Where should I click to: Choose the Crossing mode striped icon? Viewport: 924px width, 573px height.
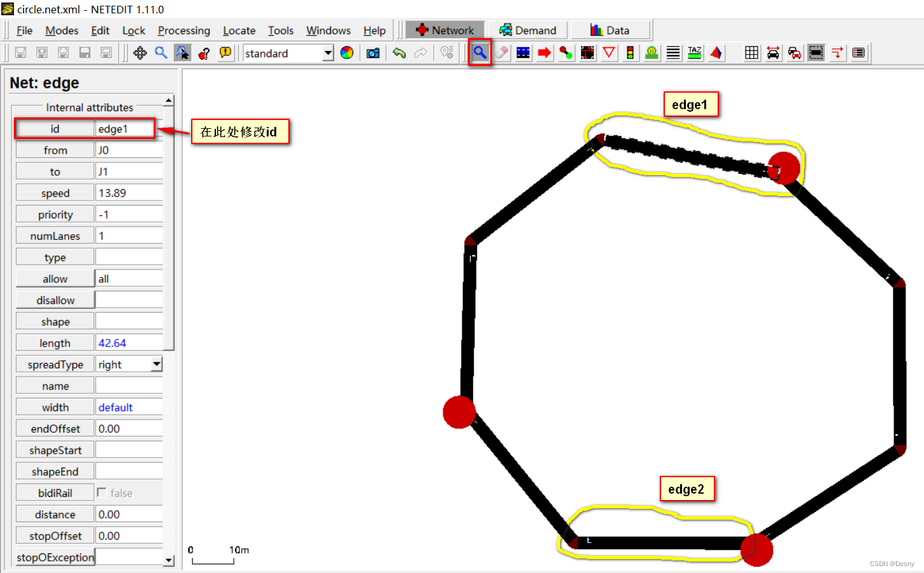pyautogui.click(x=673, y=53)
